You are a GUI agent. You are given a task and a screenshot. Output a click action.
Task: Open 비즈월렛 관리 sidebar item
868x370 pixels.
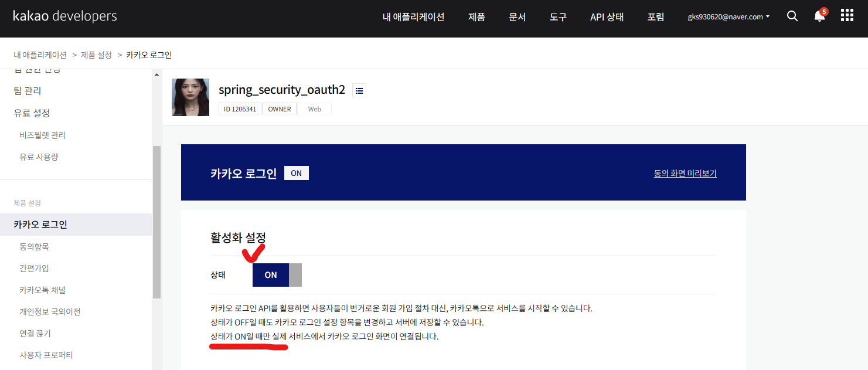(42, 135)
